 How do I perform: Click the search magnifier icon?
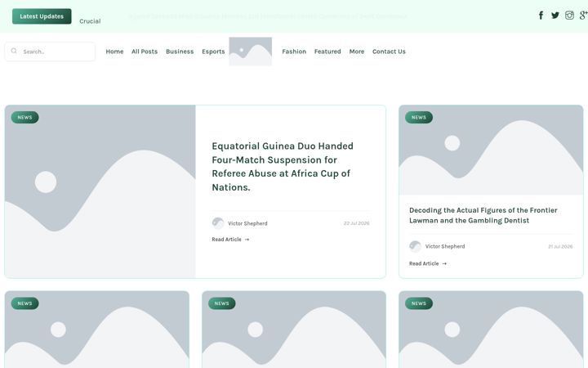[14, 51]
